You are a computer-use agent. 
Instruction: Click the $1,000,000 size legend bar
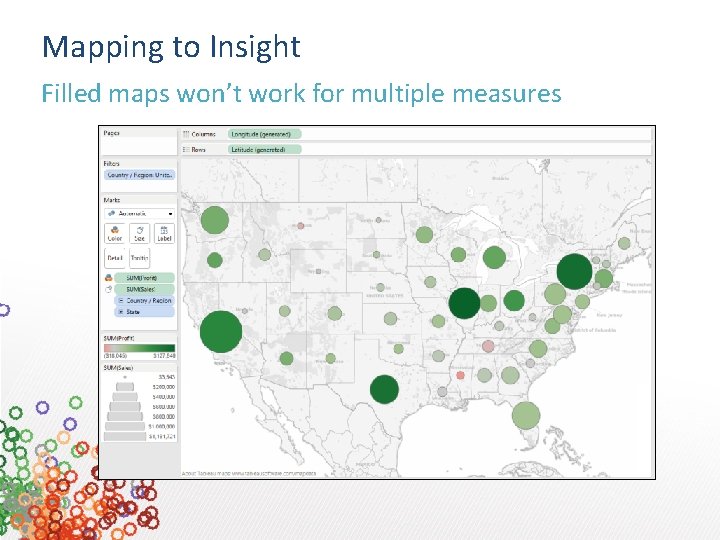pos(125,427)
